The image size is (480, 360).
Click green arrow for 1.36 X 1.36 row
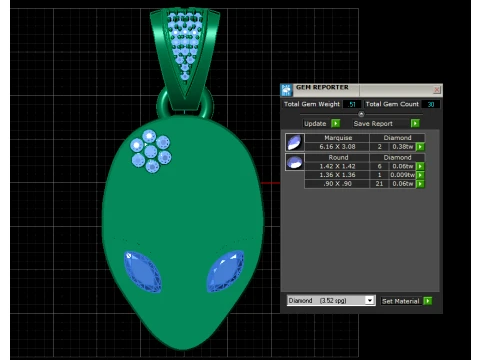[x=420, y=175]
